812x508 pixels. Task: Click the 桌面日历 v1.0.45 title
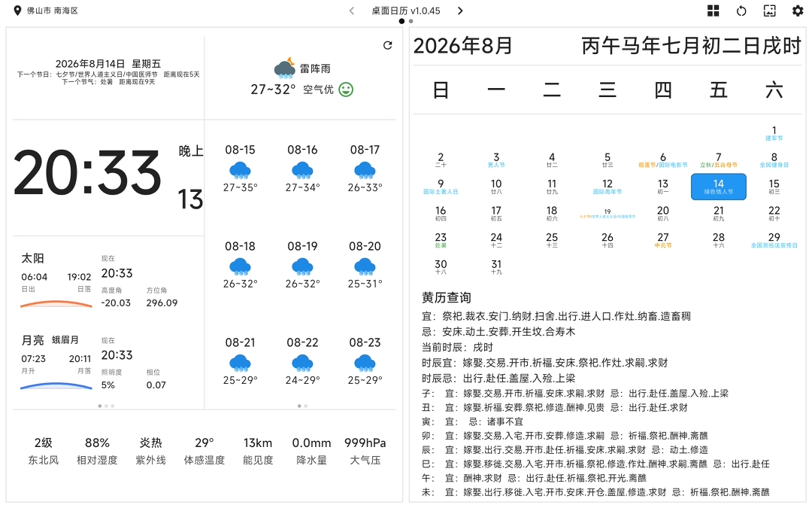(x=405, y=11)
